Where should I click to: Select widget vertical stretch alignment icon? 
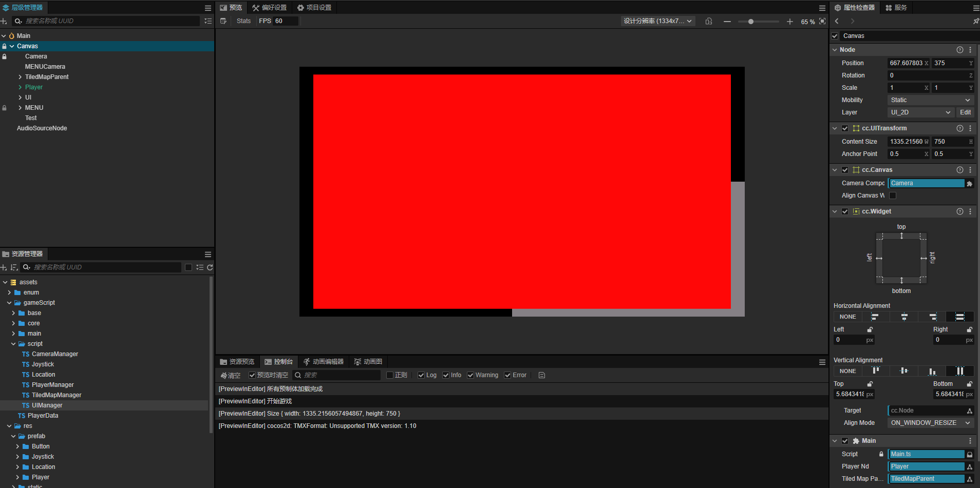click(x=960, y=371)
